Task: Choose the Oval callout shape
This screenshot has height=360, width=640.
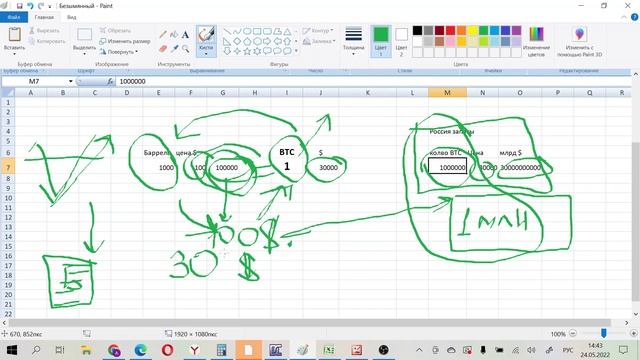Action: [x=278, y=51]
